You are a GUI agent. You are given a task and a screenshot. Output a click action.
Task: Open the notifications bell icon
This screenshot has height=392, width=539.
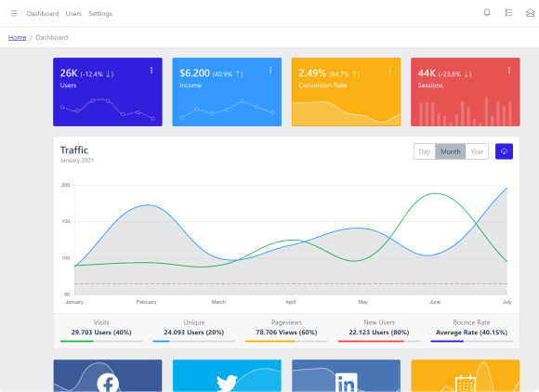[x=487, y=13]
